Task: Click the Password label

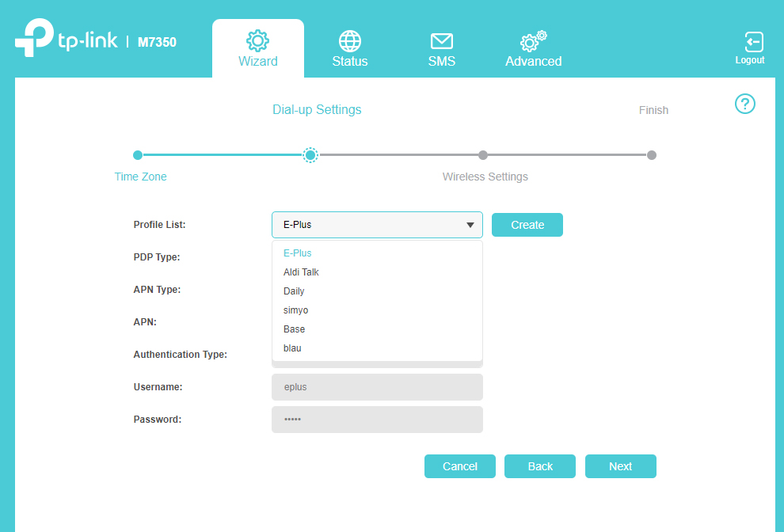Action: click(158, 420)
